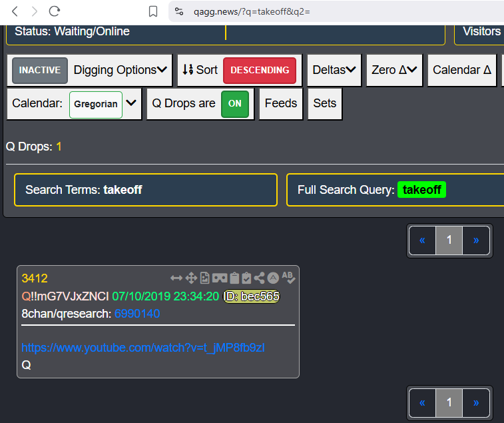Expand the calendar type chevron
Viewport: 504px width, 423px height.
point(131,103)
